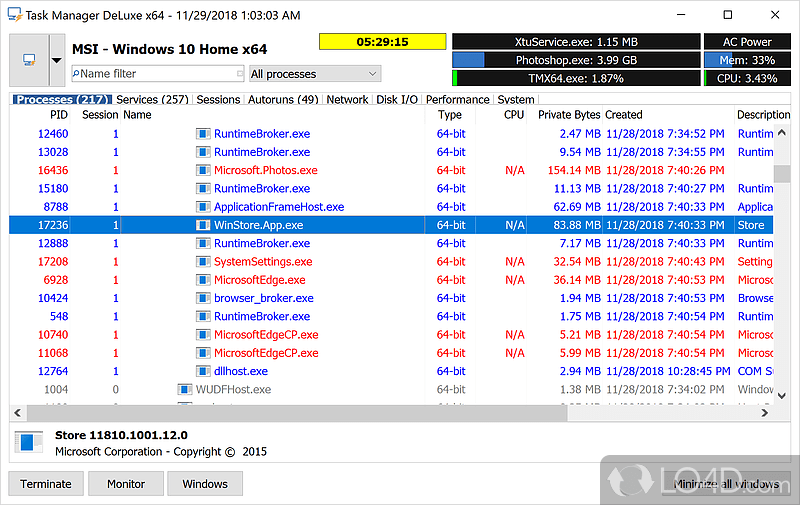The height and width of the screenshot is (505, 800).
Task: Click the icon of MicrosoftEdgeCP.exe PID 11068
Action: coord(203,353)
